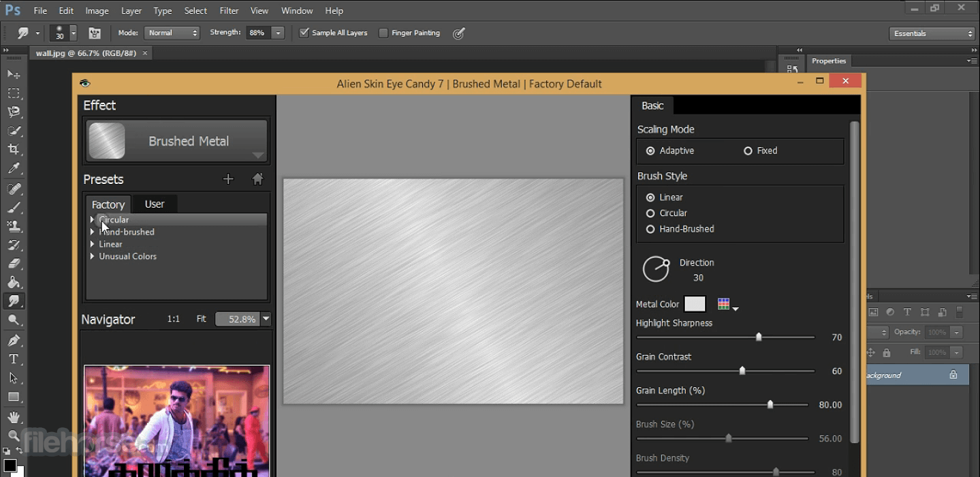
Task: Open the Image menu
Action: point(97,11)
